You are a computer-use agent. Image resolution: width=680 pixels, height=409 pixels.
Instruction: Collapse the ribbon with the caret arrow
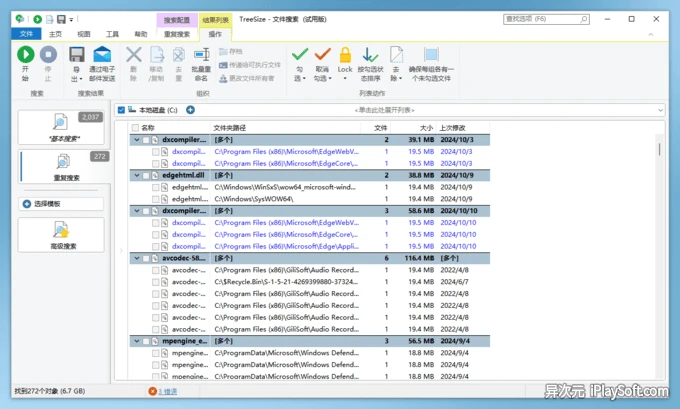(x=651, y=34)
